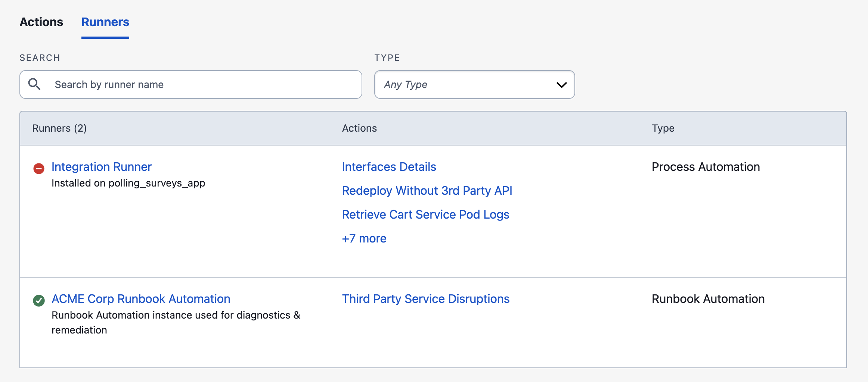Click the magnifying glass search icon
This screenshot has height=382, width=868.
coord(34,84)
